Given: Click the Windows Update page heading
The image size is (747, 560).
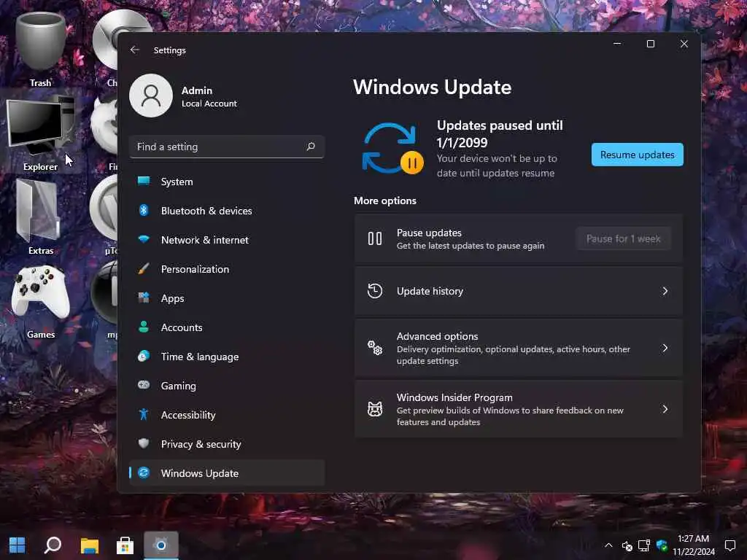Looking at the screenshot, I should (432, 87).
